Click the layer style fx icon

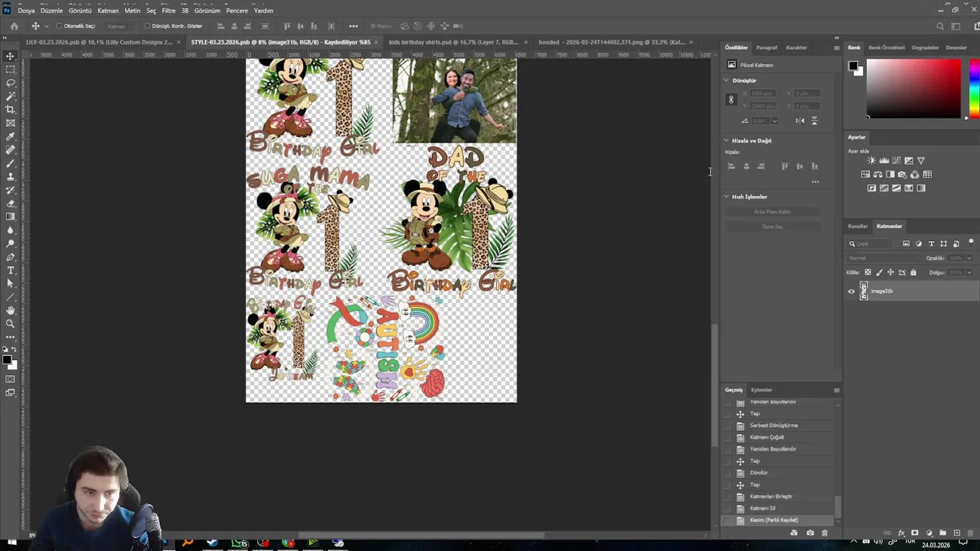click(x=901, y=533)
